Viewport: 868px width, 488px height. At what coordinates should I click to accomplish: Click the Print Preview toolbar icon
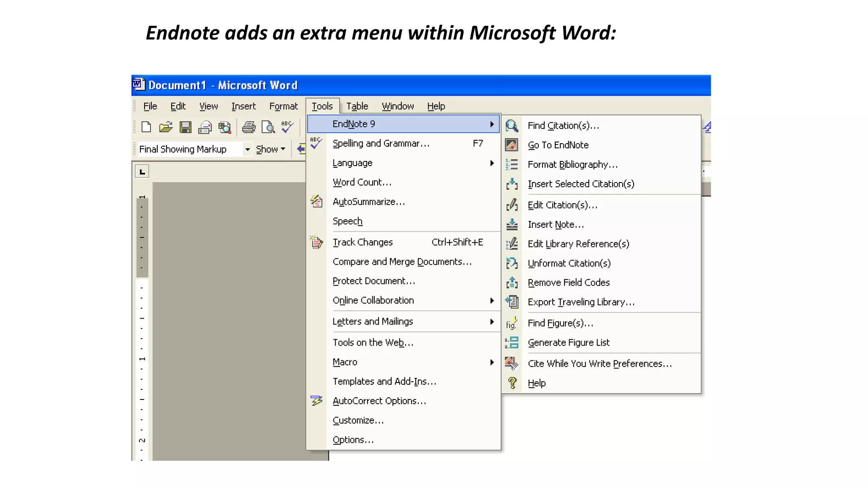point(268,127)
